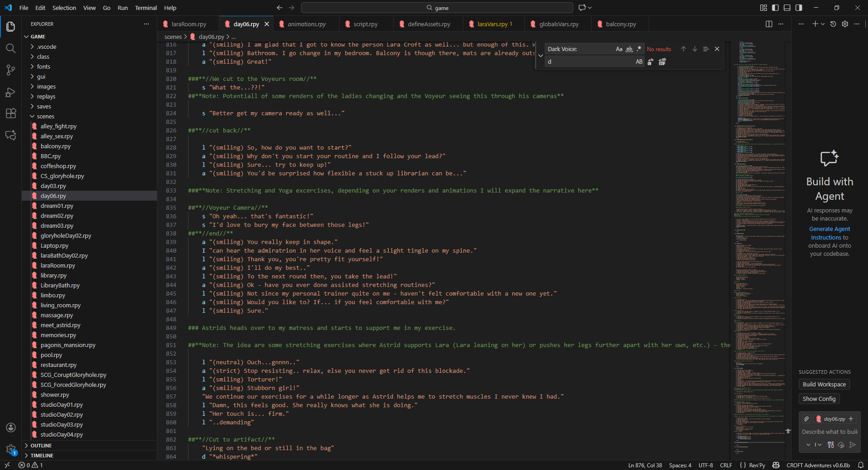Click the Ln 876, Col 38 status item

point(645,465)
